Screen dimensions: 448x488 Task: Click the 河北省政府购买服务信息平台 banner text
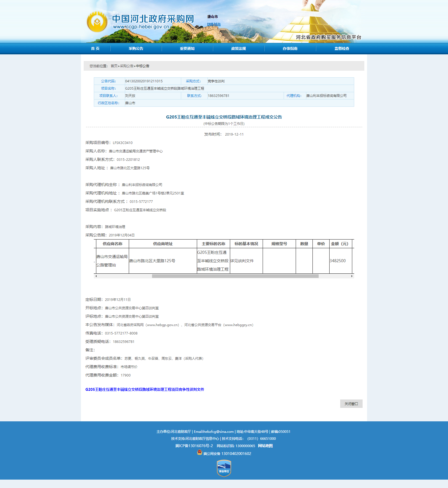click(328, 37)
